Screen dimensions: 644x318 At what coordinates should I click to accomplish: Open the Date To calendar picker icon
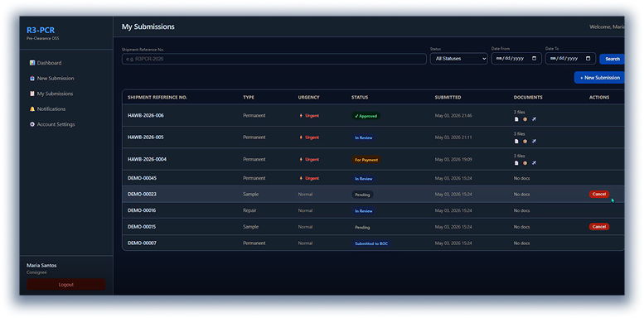click(x=588, y=58)
